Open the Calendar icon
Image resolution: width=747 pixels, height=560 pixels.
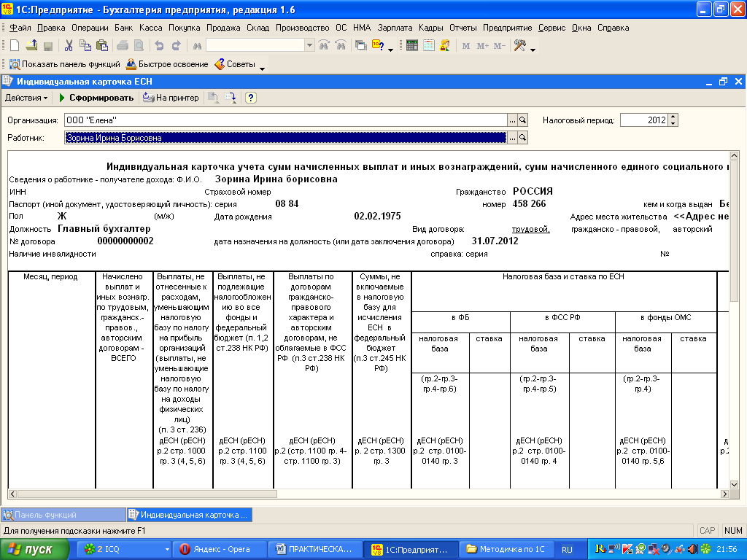429,46
